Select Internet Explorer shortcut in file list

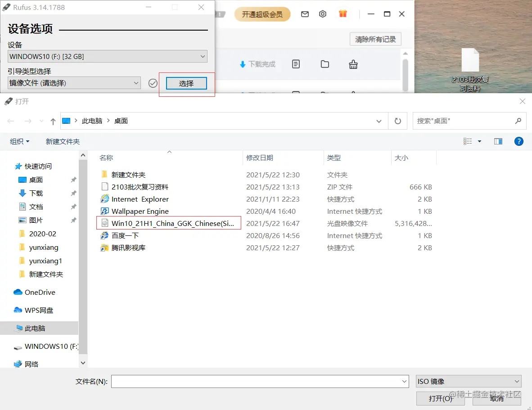point(140,199)
